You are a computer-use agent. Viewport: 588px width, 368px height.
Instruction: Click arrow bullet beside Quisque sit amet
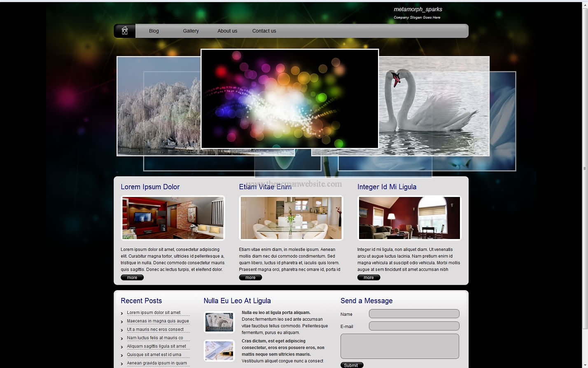pyautogui.click(x=122, y=355)
